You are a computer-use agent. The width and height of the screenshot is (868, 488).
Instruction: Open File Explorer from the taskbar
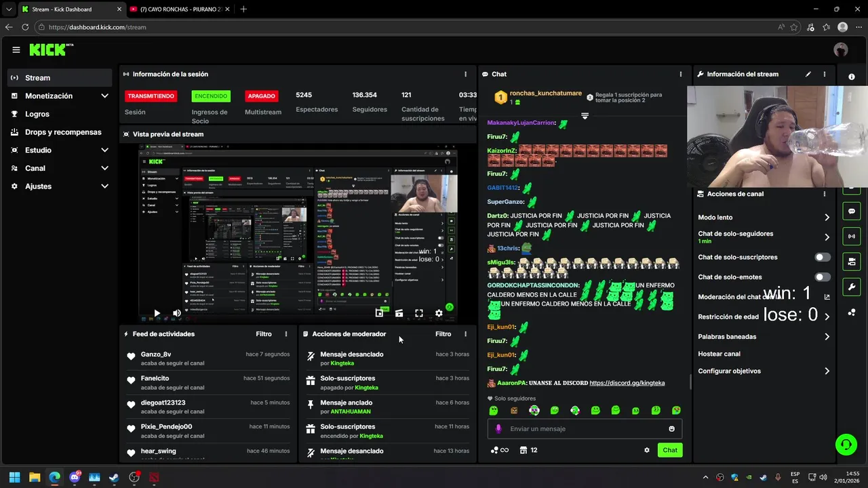tap(35, 478)
